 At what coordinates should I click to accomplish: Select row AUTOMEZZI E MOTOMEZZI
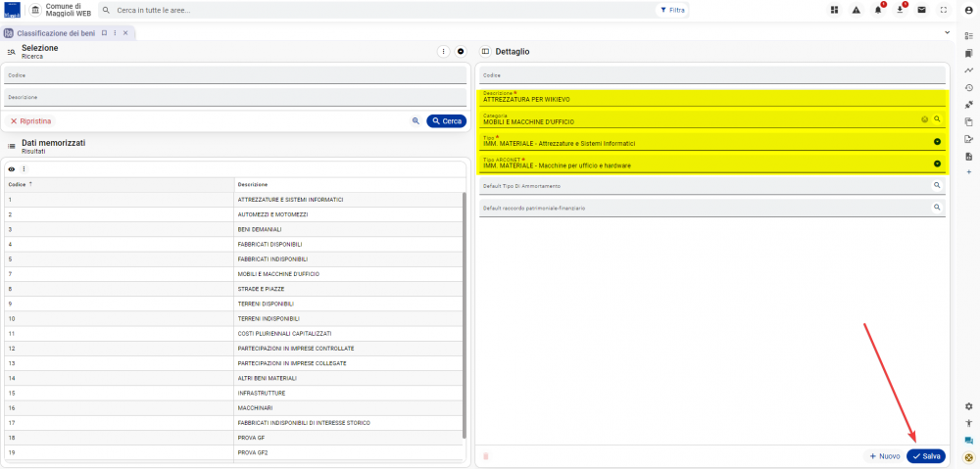point(234,214)
